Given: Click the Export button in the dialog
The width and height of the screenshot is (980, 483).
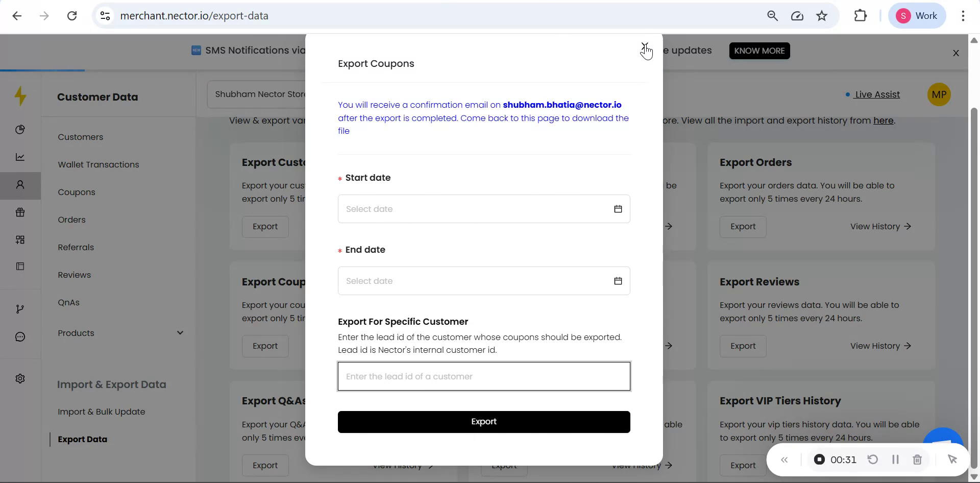Looking at the screenshot, I should pyautogui.click(x=483, y=421).
